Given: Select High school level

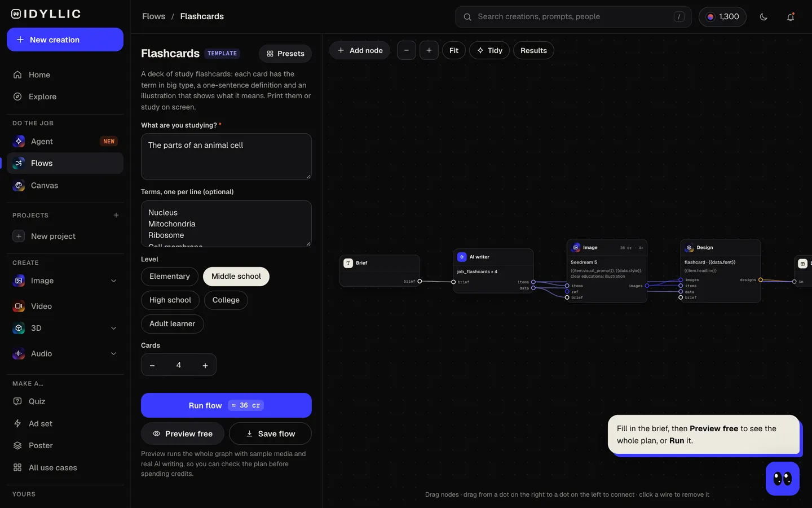Looking at the screenshot, I should tap(170, 300).
